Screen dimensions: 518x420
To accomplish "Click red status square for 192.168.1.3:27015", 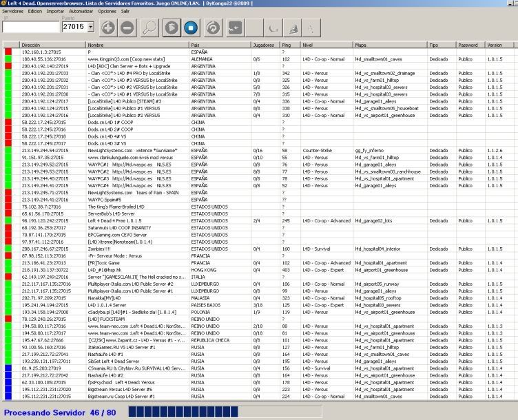I will pyautogui.click(x=8, y=52).
